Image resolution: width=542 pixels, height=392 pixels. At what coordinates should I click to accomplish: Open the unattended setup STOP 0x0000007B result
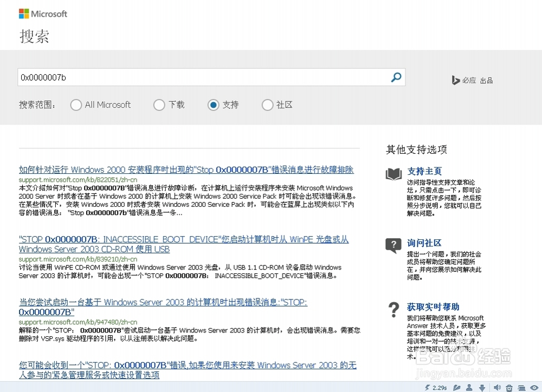coord(188,370)
